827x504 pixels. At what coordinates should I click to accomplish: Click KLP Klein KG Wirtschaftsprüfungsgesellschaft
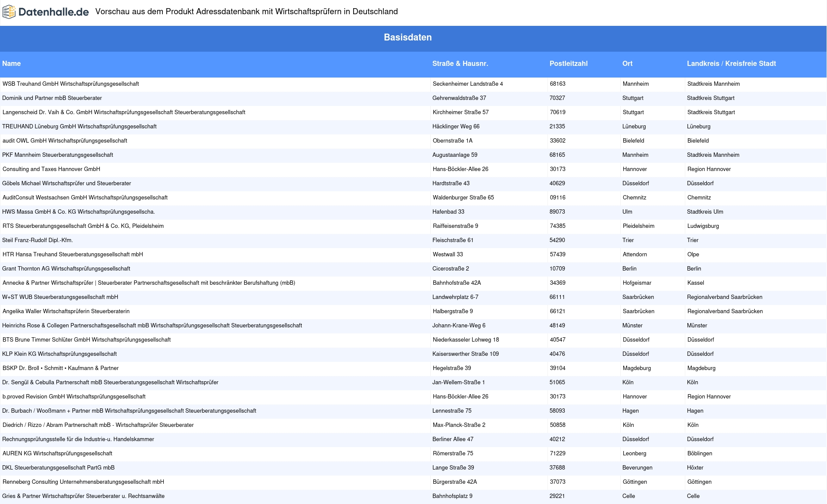[59, 354]
